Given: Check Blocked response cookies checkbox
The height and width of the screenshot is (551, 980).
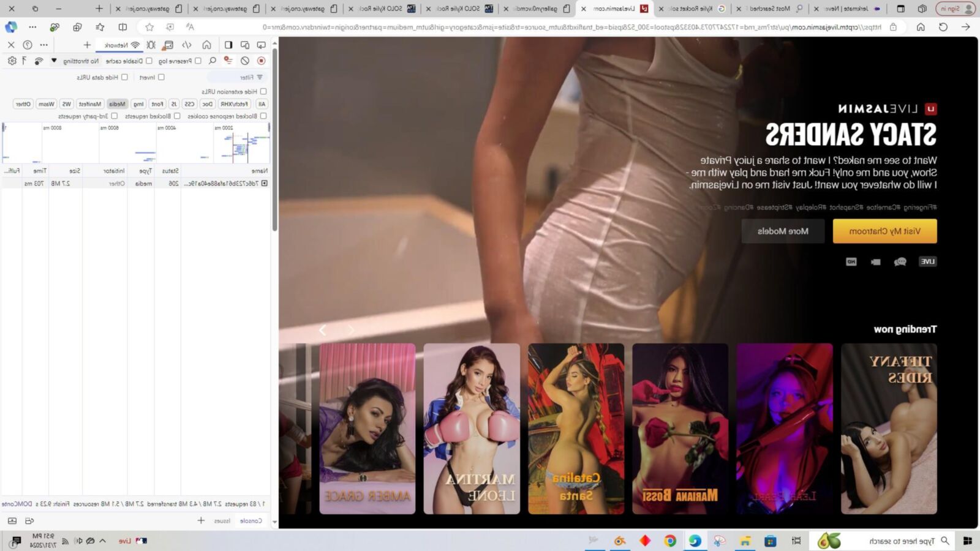Looking at the screenshot, I should tap(263, 116).
